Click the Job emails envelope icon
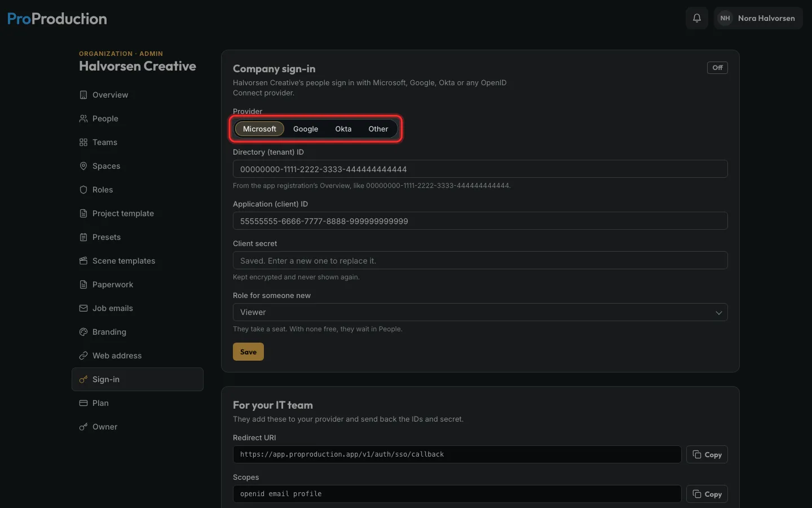This screenshot has width=812, height=508. pyautogui.click(x=83, y=308)
